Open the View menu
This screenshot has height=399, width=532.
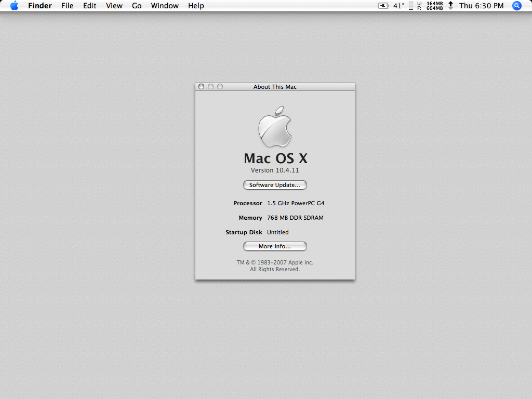tap(114, 6)
